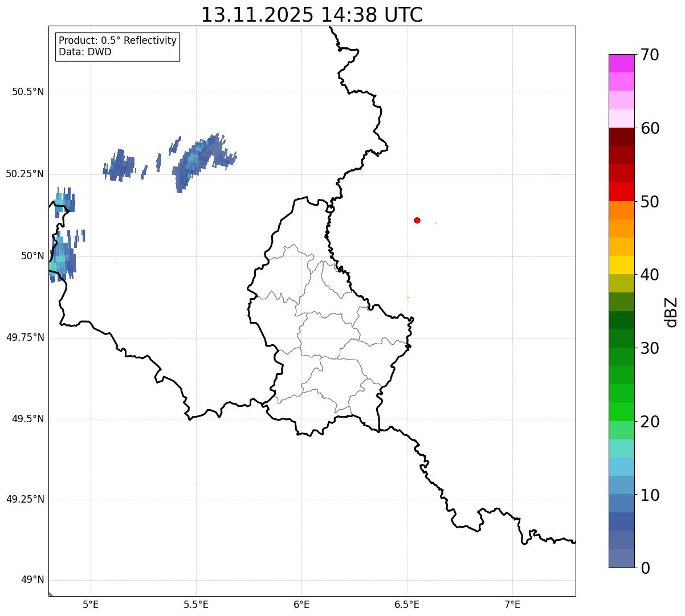Screen dimensions: 685x616
Task: Click the teal radar echo at left edge near 50°N
Action: pos(62,258)
